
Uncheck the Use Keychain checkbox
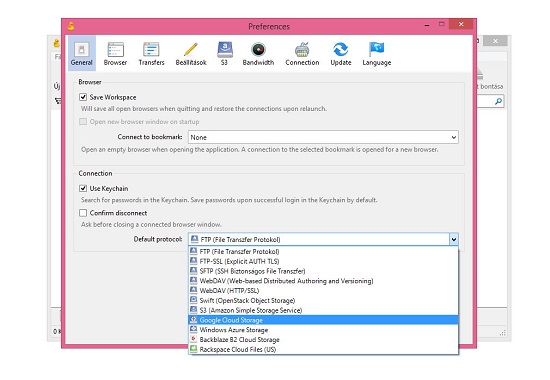coord(83,188)
